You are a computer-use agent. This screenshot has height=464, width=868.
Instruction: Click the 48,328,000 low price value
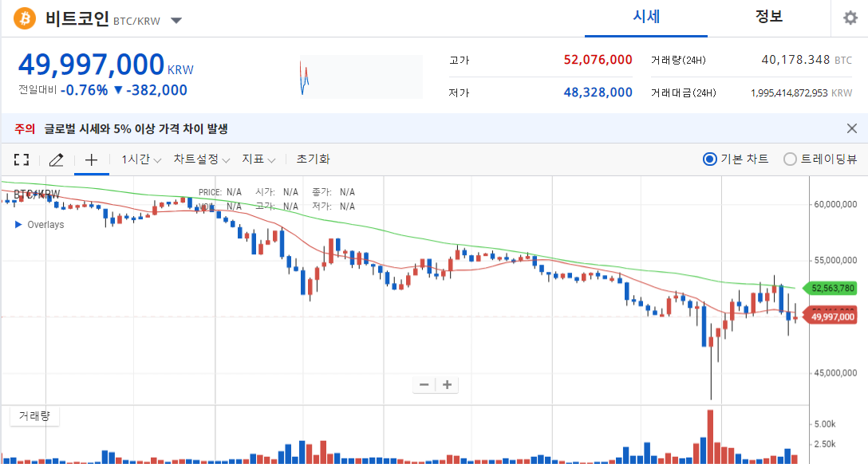[x=598, y=92]
